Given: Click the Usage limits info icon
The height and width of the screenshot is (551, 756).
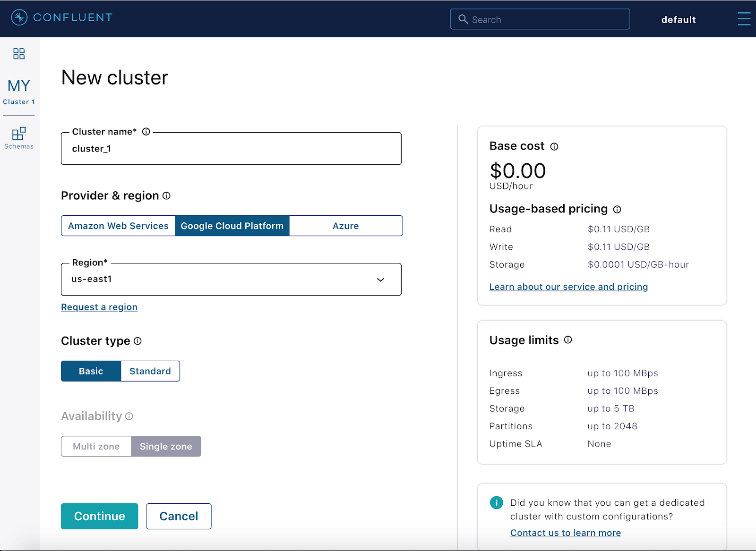Looking at the screenshot, I should tap(568, 339).
